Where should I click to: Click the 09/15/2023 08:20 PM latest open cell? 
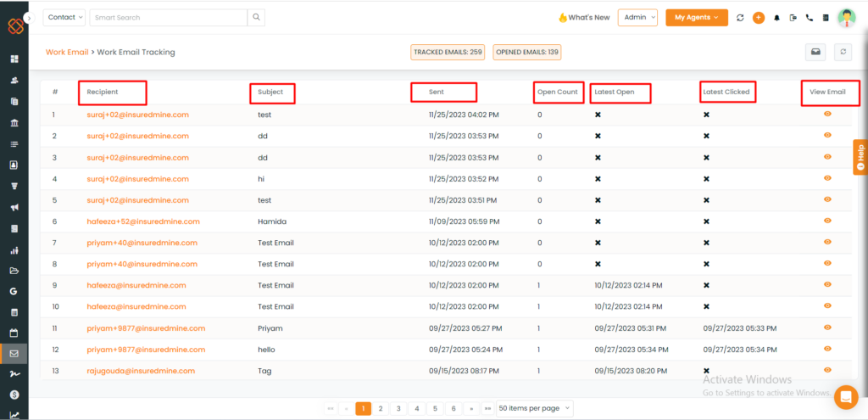[632, 371]
